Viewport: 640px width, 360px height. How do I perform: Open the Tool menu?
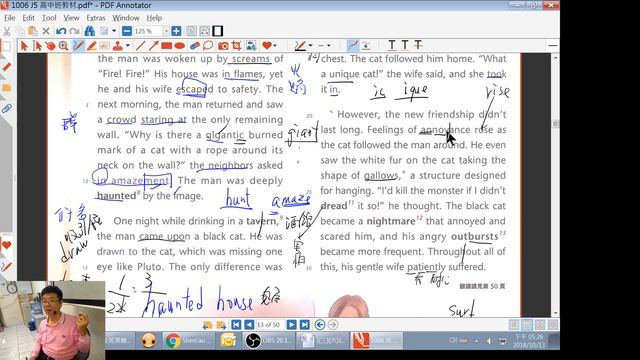[49, 18]
